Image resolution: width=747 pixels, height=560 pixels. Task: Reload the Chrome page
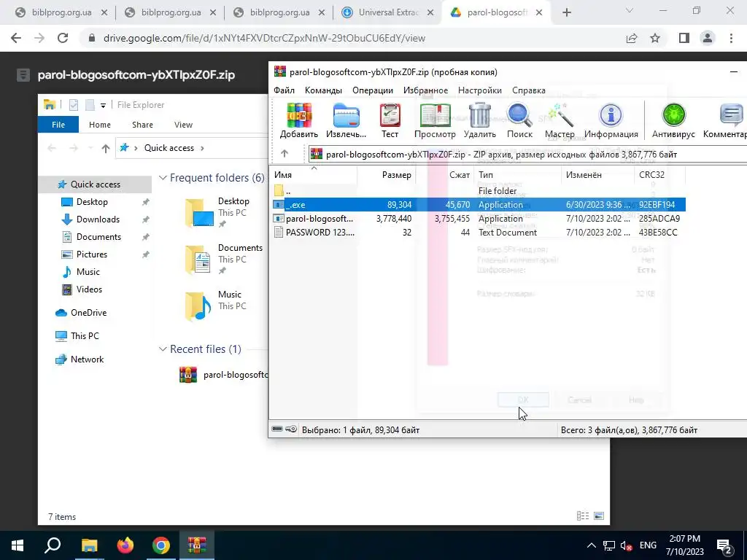[63, 38]
